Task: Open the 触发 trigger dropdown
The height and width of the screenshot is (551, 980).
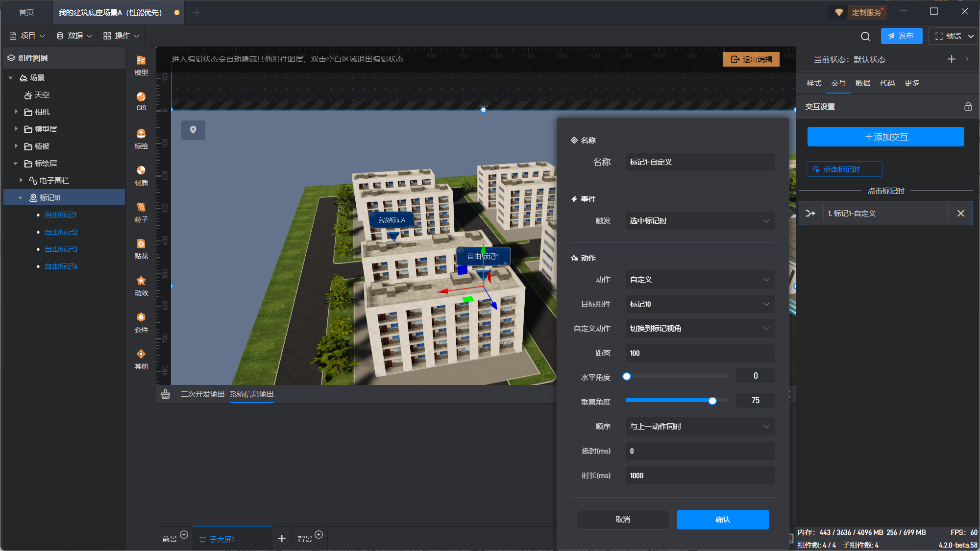Action: pos(700,221)
